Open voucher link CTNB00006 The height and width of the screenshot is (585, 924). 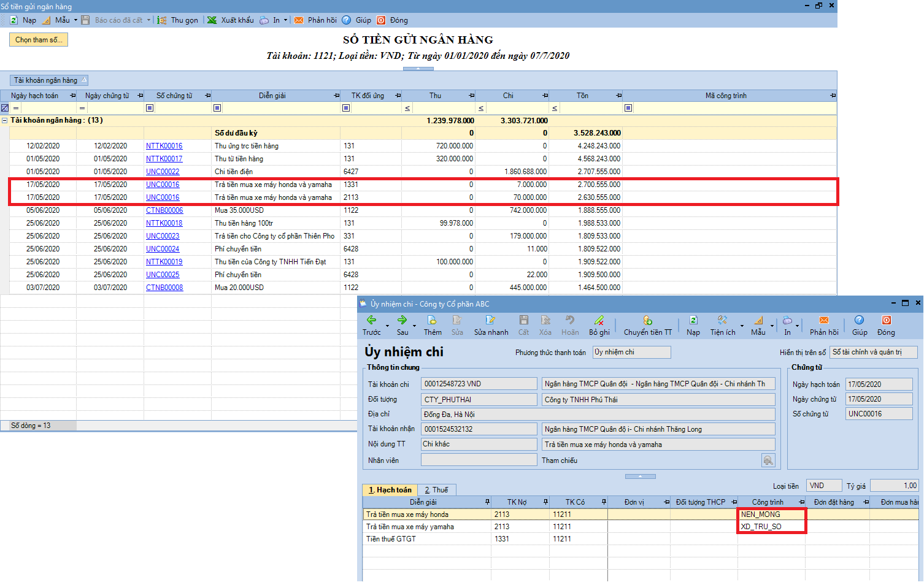[x=164, y=210]
